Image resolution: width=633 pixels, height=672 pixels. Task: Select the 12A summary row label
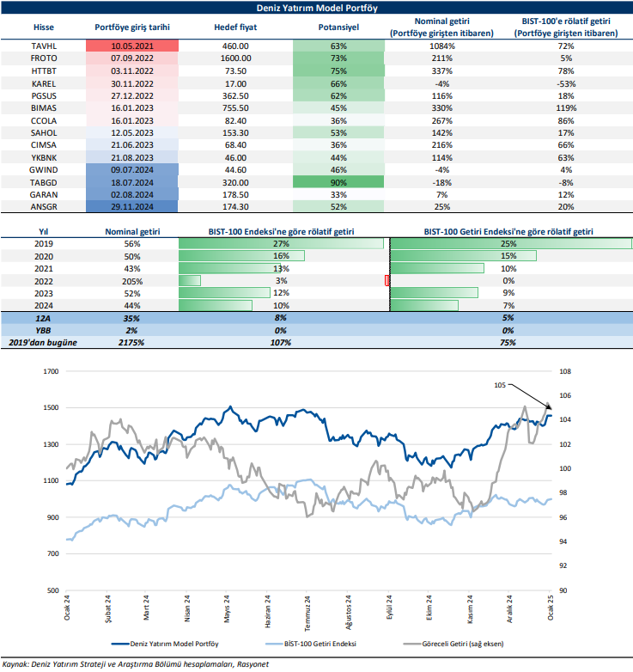[43, 317]
